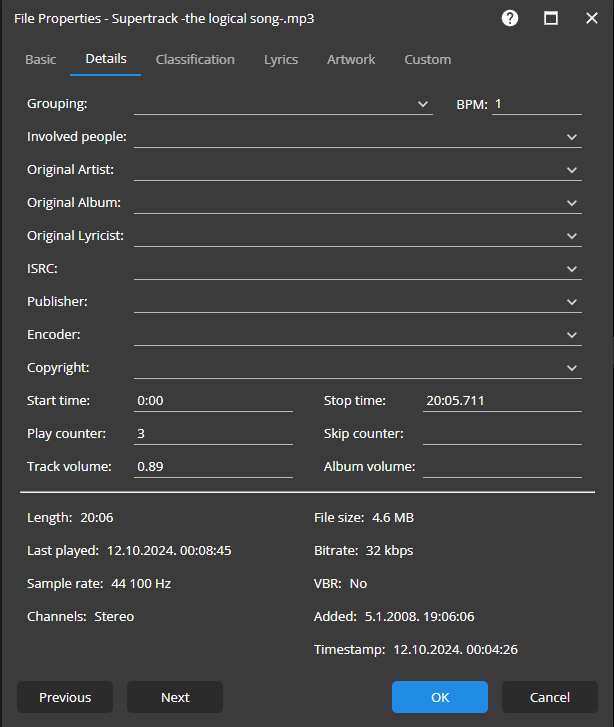The width and height of the screenshot is (614, 727).
Task: Switch to the Basic tab
Action: (x=41, y=59)
